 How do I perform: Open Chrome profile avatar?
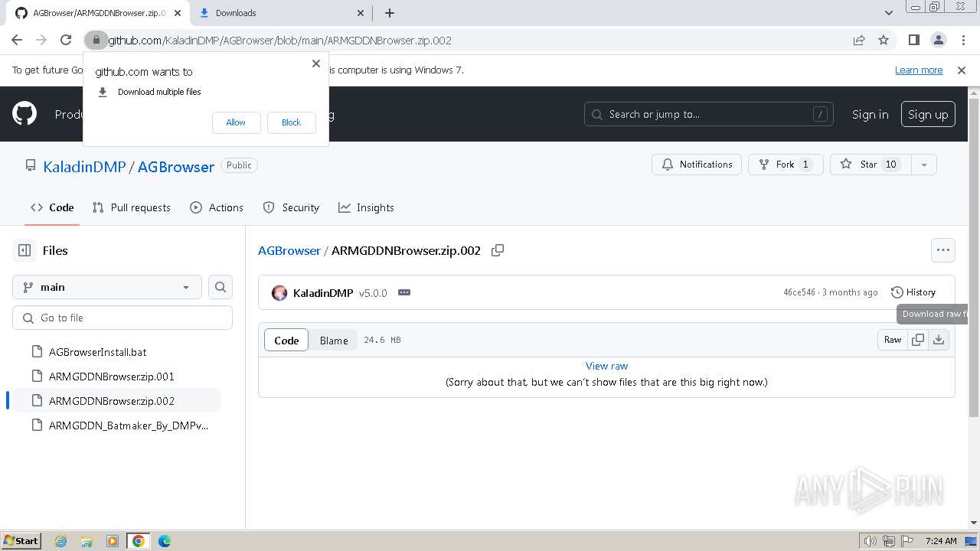(x=938, y=40)
